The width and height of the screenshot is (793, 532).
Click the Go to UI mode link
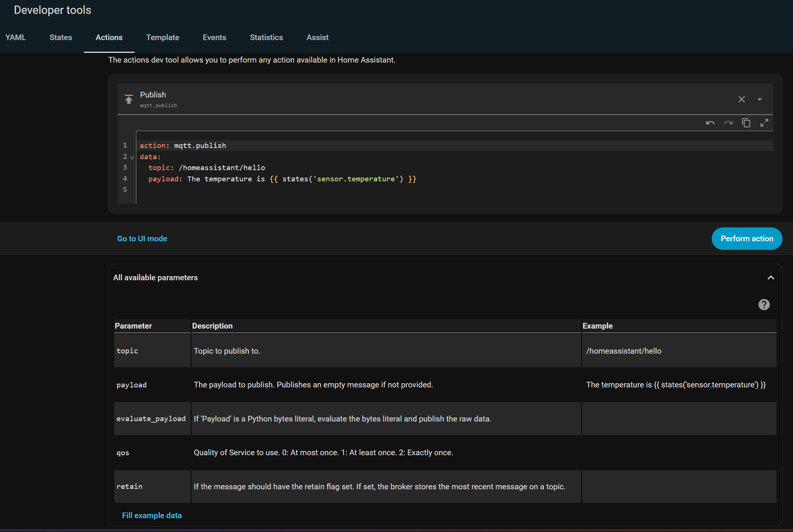[x=142, y=239]
